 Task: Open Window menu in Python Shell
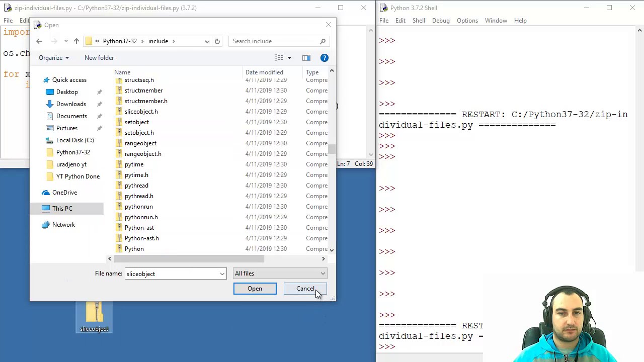pyautogui.click(x=496, y=21)
